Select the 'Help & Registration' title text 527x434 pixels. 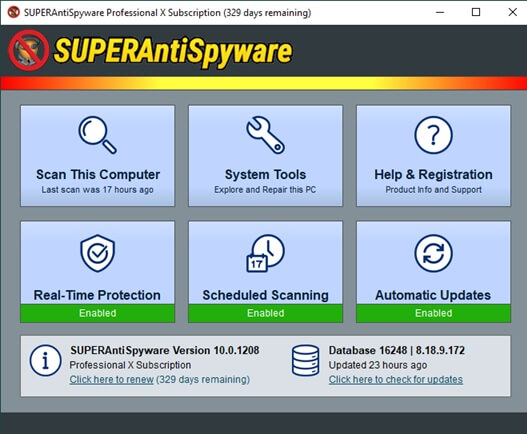point(434,174)
